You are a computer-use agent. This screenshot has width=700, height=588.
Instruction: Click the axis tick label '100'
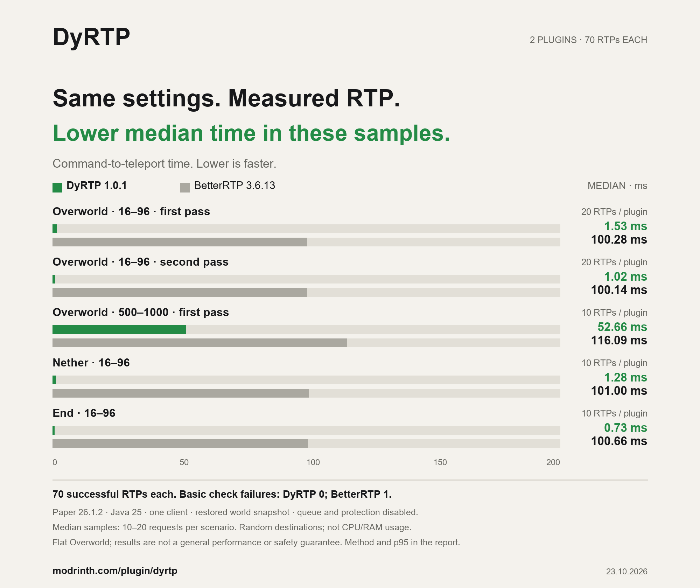pyautogui.click(x=313, y=462)
